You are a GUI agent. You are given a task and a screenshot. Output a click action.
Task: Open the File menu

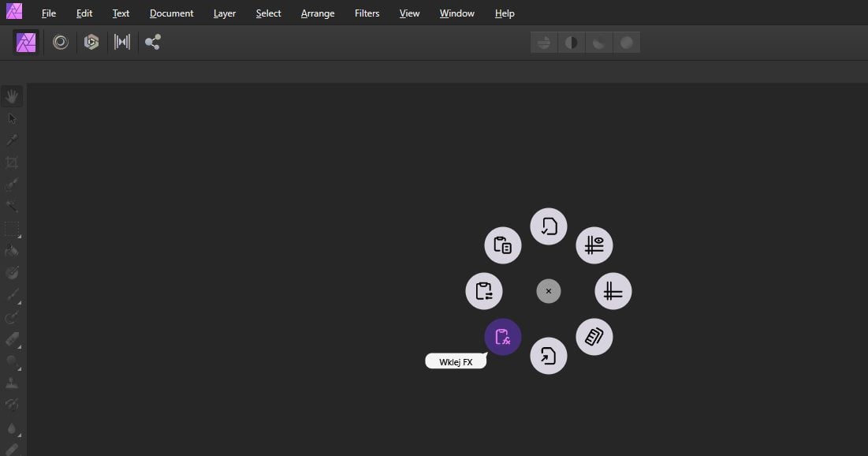[49, 13]
